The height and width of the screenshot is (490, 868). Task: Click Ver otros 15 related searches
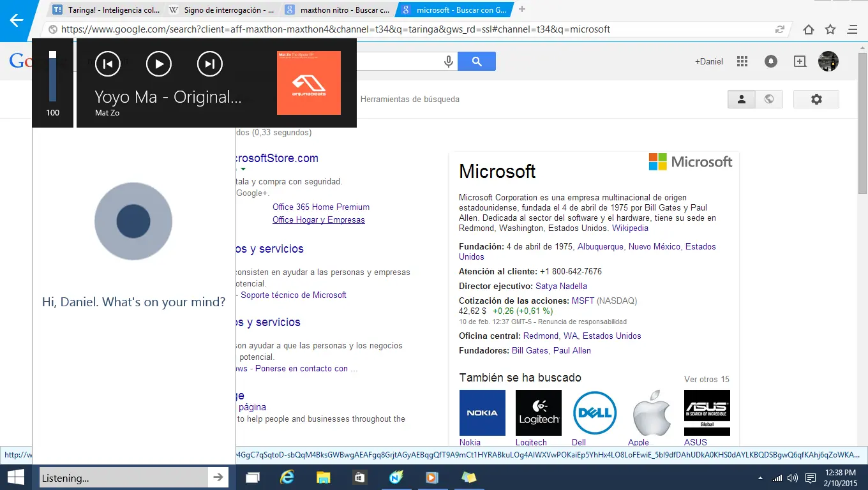(x=707, y=379)
